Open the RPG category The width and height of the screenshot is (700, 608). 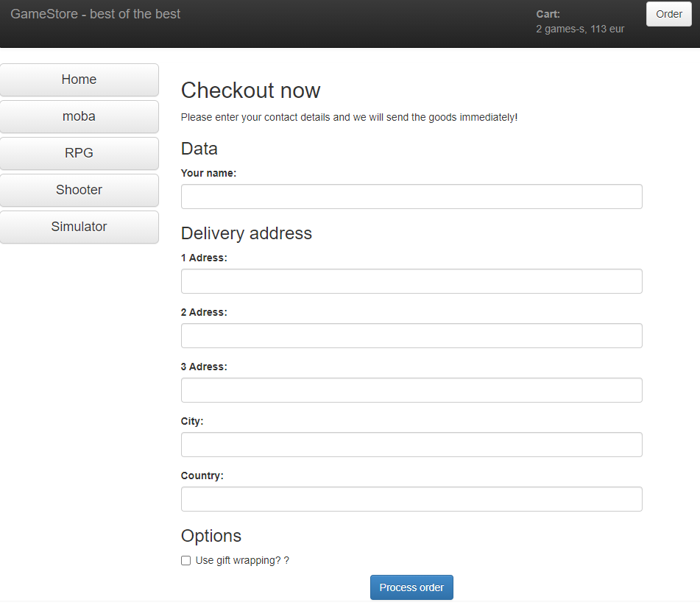pyautogui.click(x=79, y=153)
